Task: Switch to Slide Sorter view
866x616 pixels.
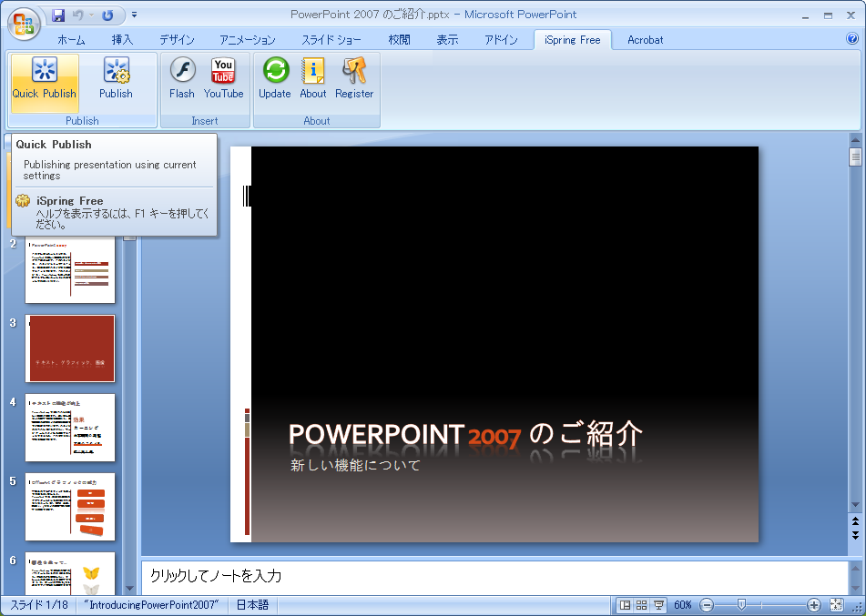Action: (641, 605)
